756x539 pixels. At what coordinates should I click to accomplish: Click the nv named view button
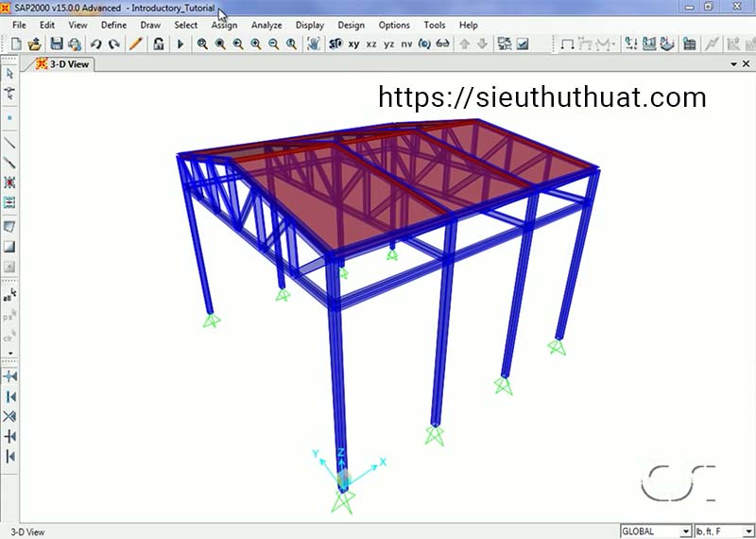point(406,44)
